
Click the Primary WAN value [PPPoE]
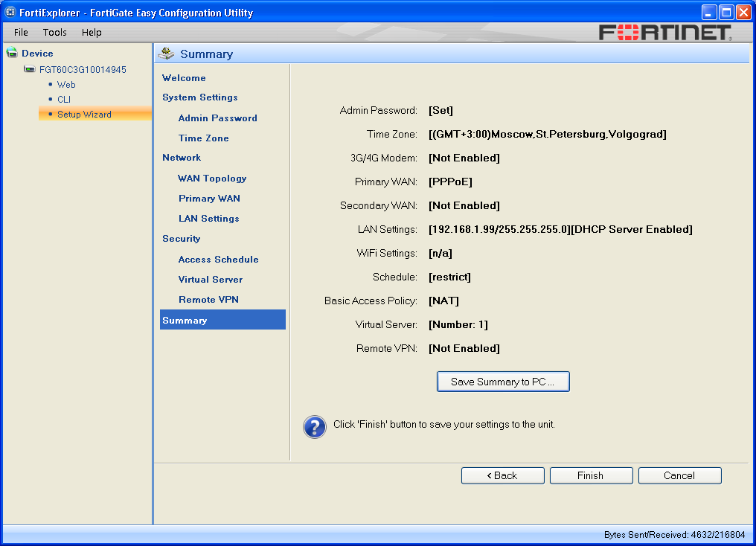pyautogui.click(x=450, y=182)
